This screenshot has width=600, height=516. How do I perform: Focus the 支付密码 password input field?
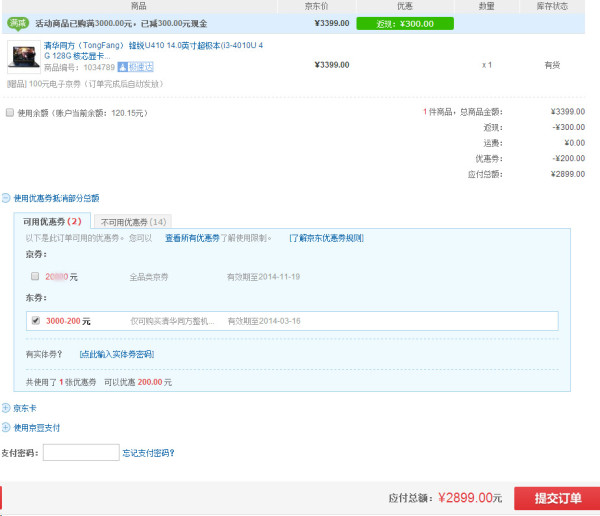point(81,452)
